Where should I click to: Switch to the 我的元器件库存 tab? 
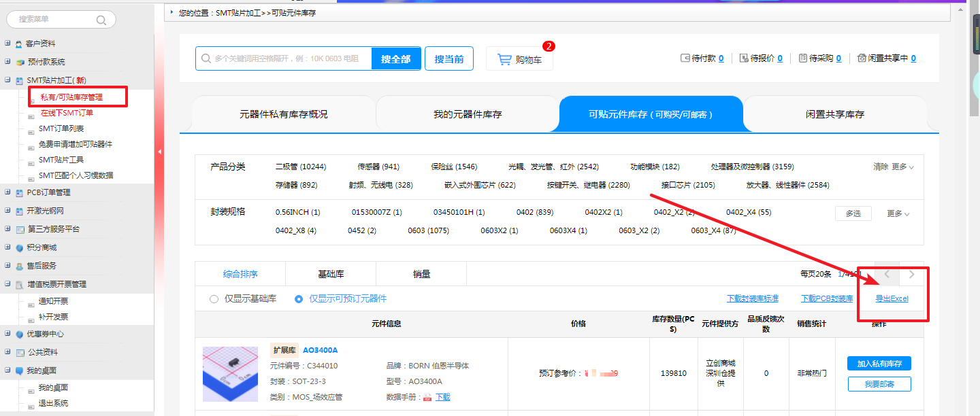click(x=468, y=114)
